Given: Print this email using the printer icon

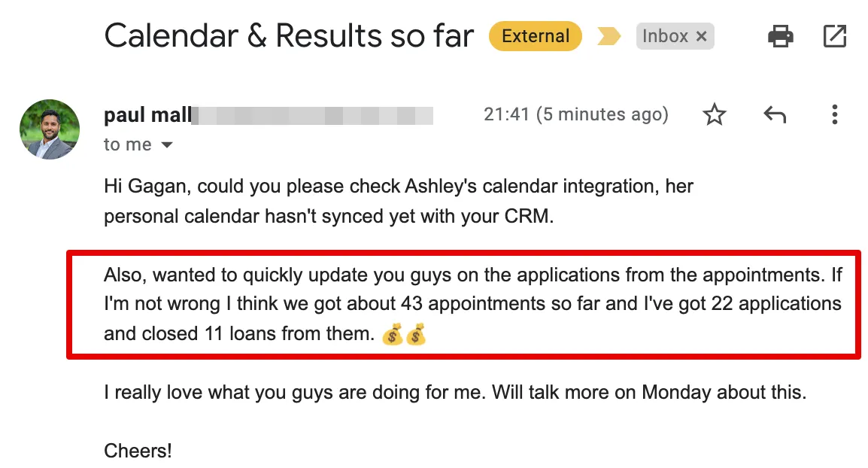Looking at the screenshot, I should tap(780, 35).
